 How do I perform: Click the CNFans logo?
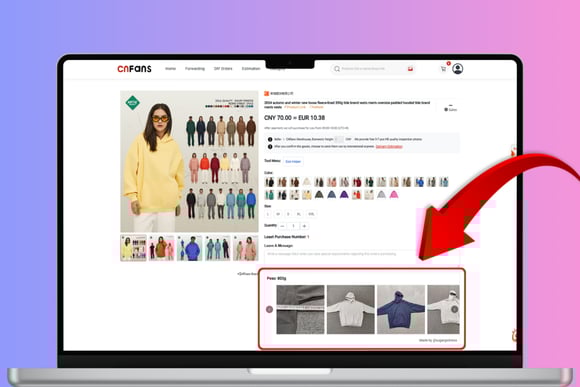[x=134, y=69]
